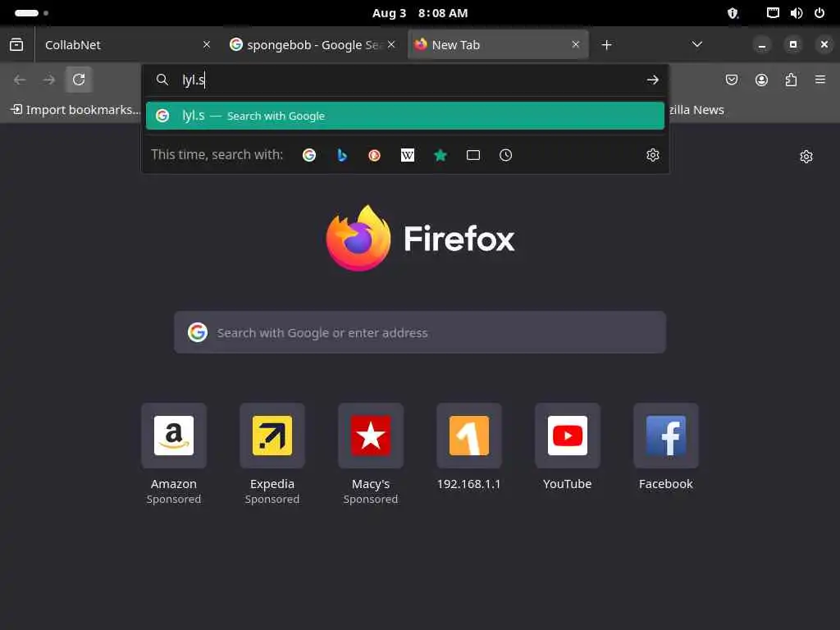
Task: Search history using the clock icon
Action: (x=505, y=155)
